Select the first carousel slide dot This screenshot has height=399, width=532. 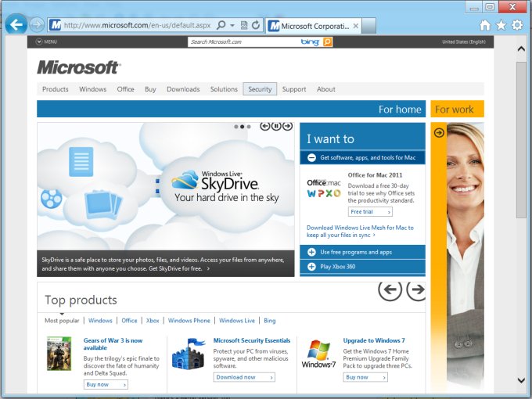click(x=236, y=127)
